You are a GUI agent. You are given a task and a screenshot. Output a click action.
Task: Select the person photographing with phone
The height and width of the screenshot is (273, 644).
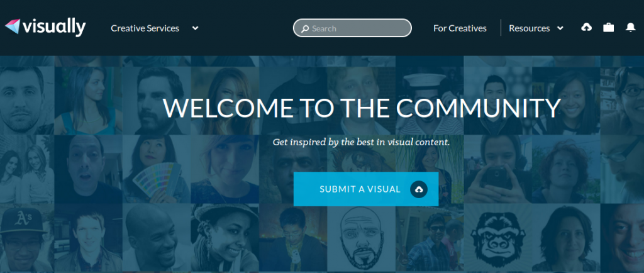click(498, 170)
